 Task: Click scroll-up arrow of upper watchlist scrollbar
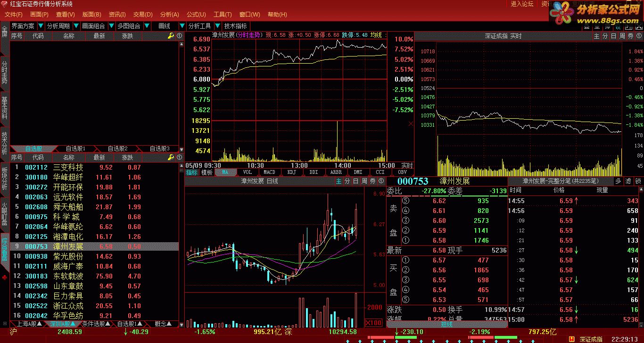(182, 43)
